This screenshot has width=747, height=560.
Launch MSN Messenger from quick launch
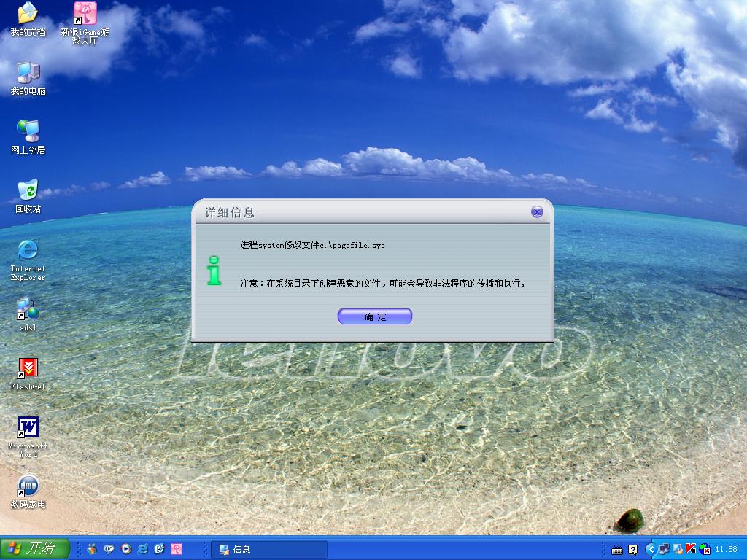92,549
